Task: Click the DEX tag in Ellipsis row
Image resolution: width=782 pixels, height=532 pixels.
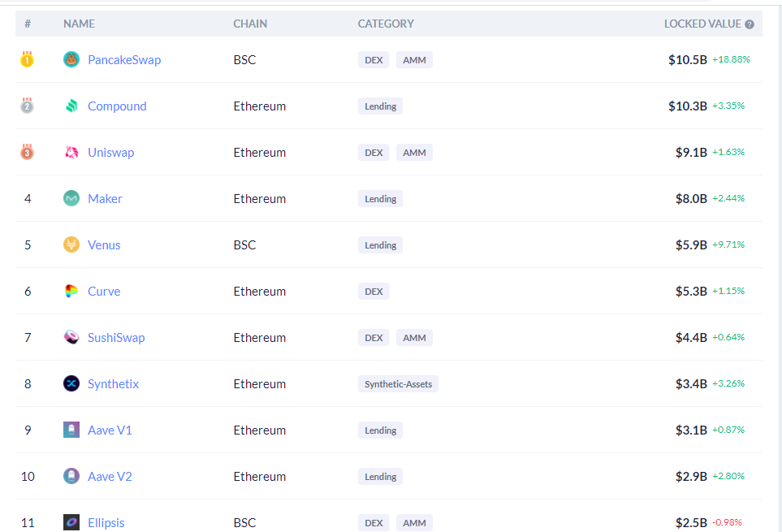Action: (x=374, y=523)
